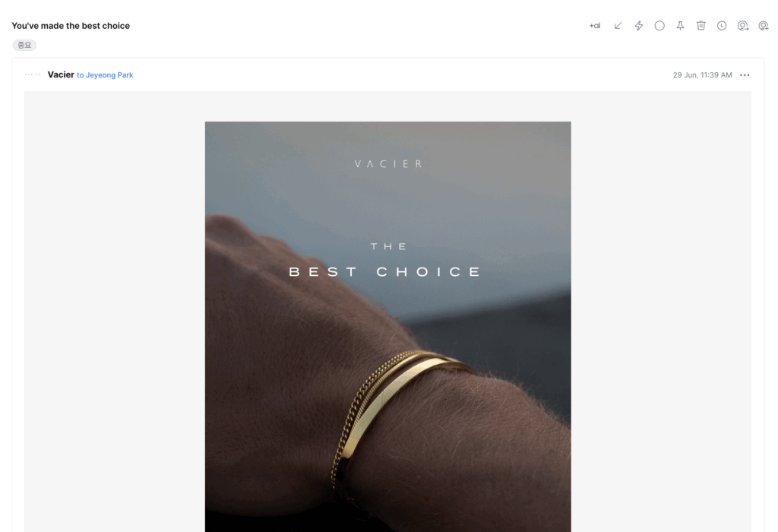This screenshot has width=778, height=532.
Task: Open the three-dot message options menu
Action: pyautogui.click(x=745, y=75)
